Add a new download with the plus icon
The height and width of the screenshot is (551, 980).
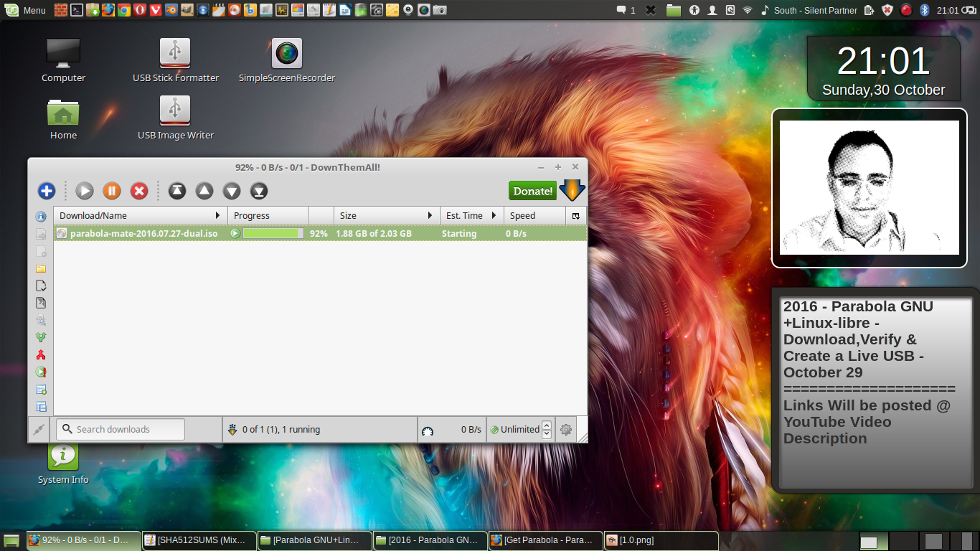46,191
